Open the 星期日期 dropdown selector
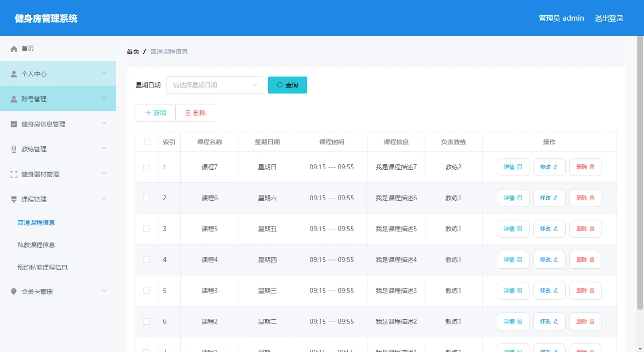This screenshot has width=644, height=352. click(x=214, y=85)
